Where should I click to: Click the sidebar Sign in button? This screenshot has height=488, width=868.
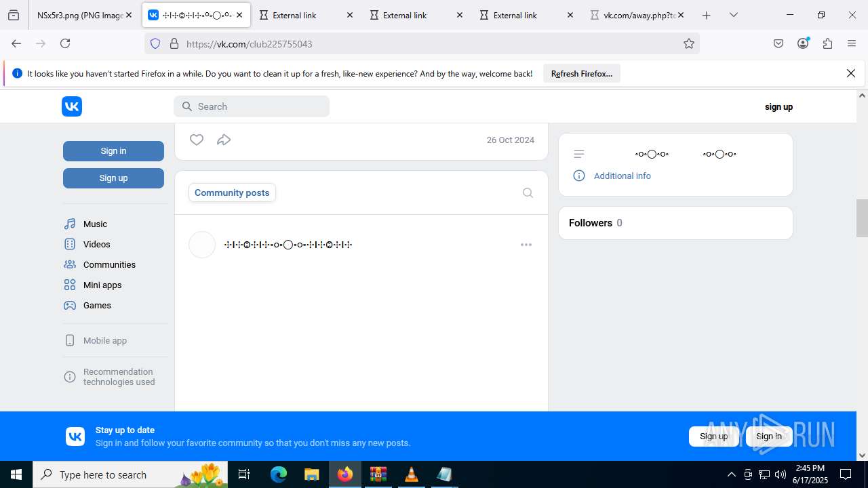(x=113, y=151)
